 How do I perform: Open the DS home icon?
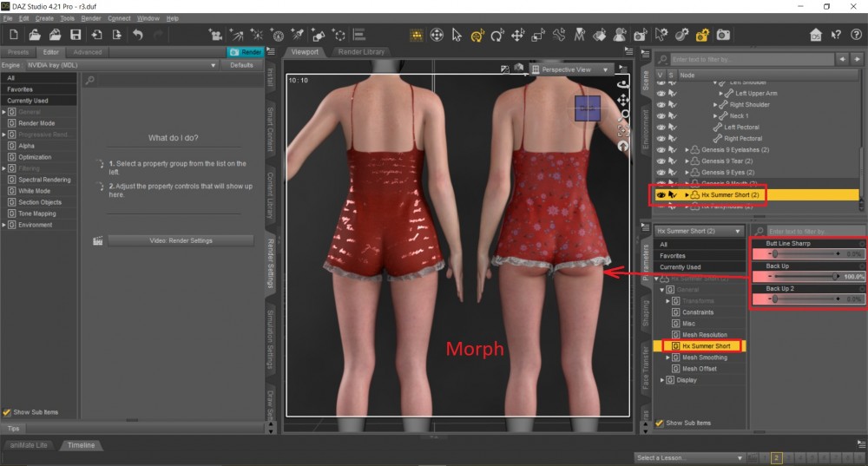[x=815, y=36]
